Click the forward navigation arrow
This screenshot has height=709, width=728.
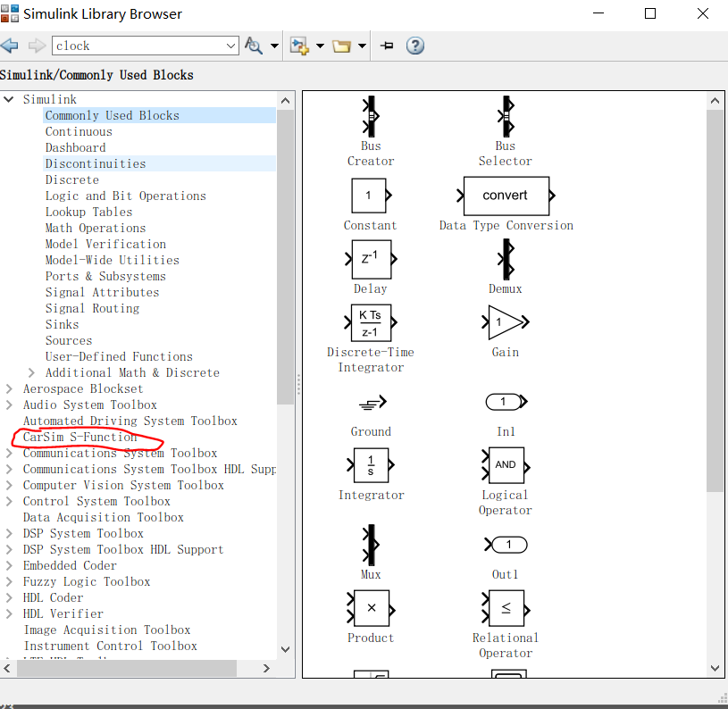37,46
